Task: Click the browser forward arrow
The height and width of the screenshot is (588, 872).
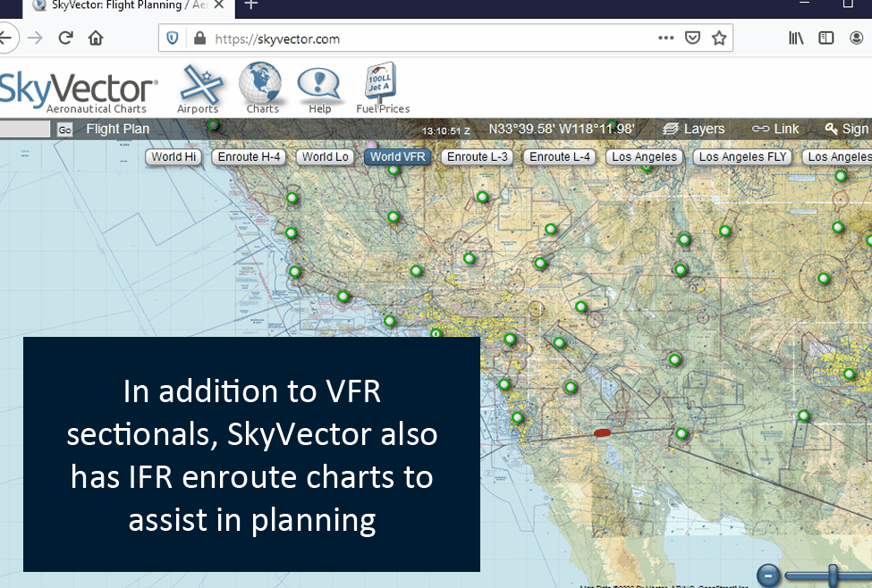Action: tap(35, 38)
